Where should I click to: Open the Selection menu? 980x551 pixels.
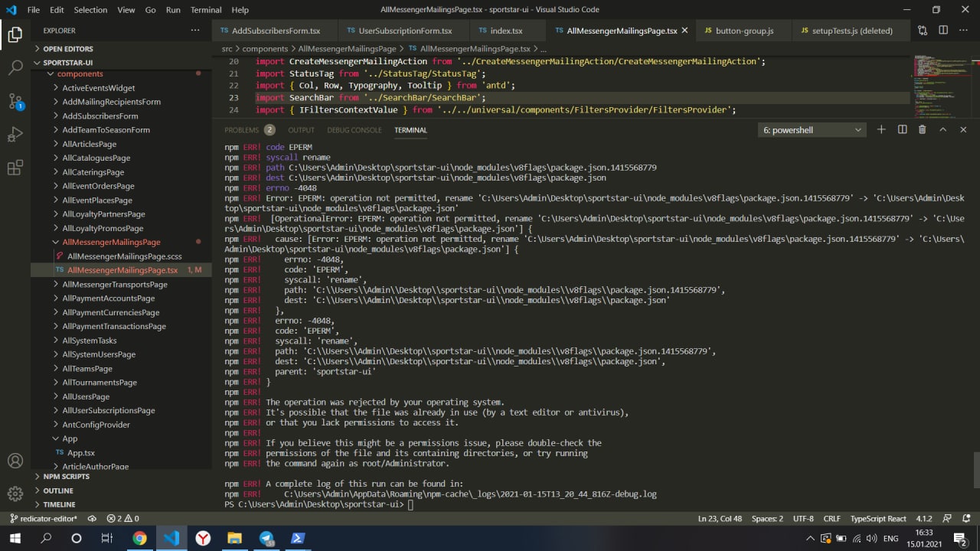90,10
